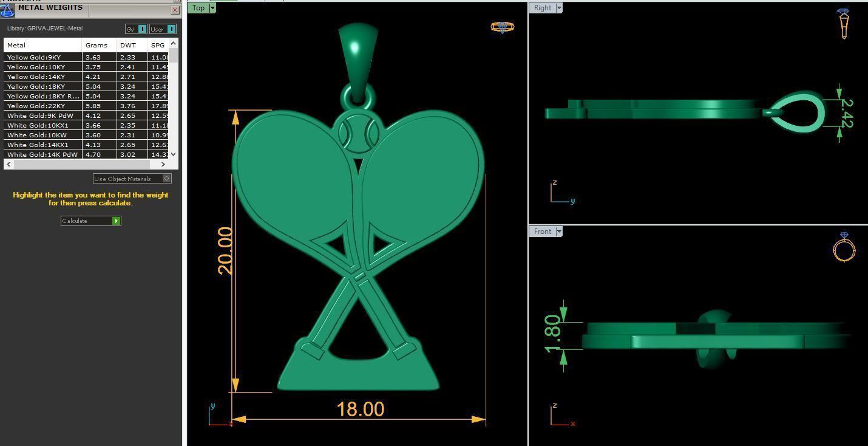Click the 20.00 height dimension label
Image resolution: width=868 pixels, height=446 pixels.
(x=225, y=250)
